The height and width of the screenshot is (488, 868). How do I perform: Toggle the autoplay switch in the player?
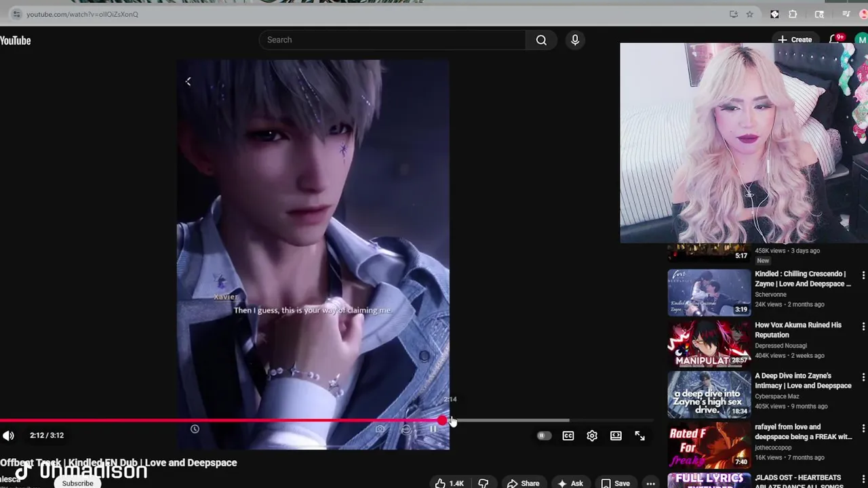pos(544,436)
